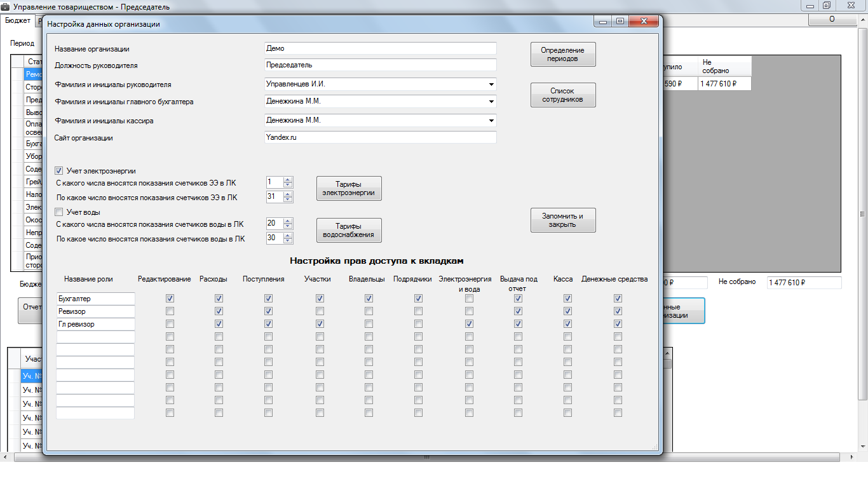Toggle Редактирование permission for Ревизор role
The image size is (868, 488).
(170, 311)
